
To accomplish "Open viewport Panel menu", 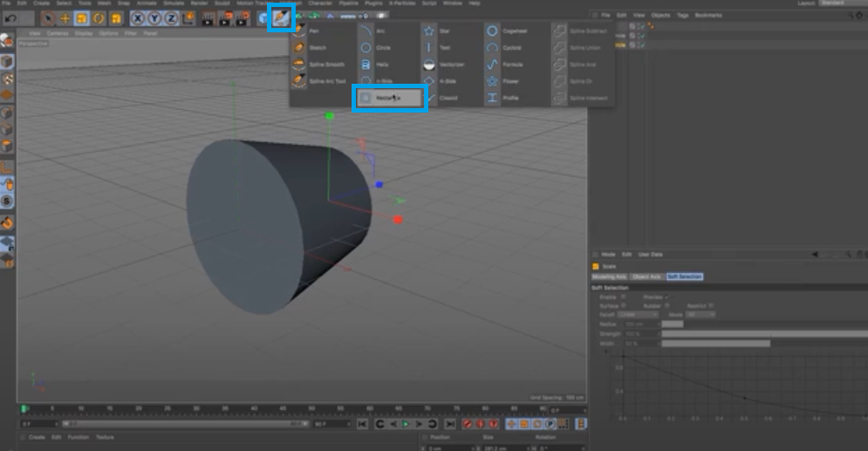I will pos(151,33).
